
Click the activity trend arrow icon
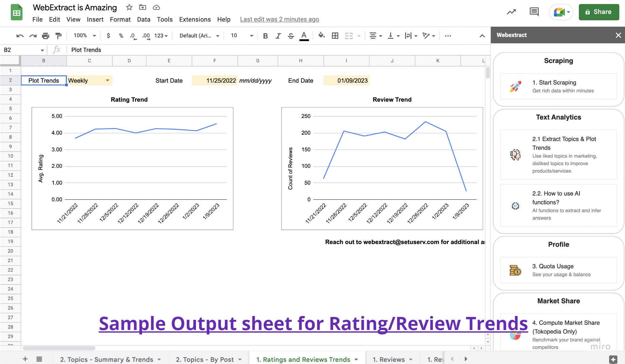(x=511, y=12)
